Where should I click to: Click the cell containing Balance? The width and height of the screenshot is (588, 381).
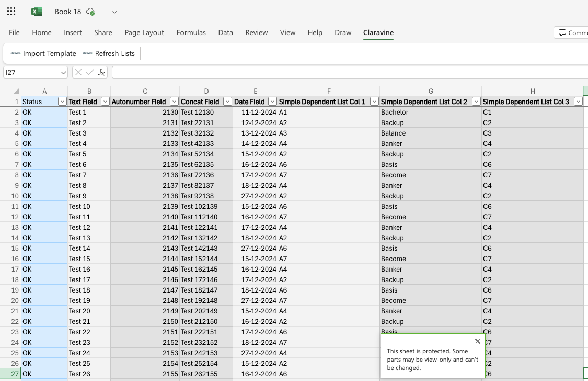point(431,133)
